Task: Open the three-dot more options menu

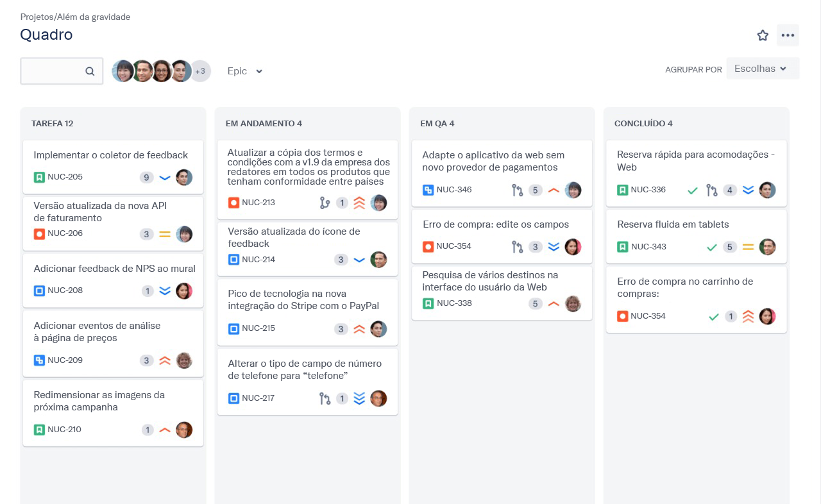Action: [788, 35]
